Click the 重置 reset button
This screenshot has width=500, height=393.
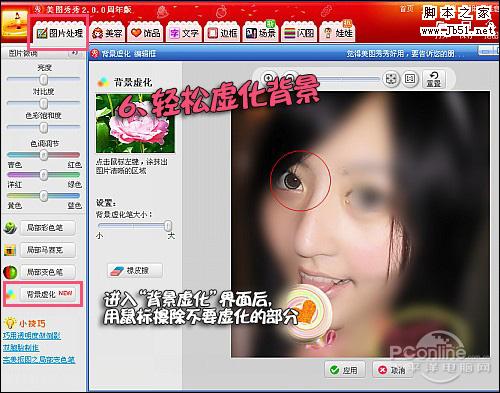[434, 80]
